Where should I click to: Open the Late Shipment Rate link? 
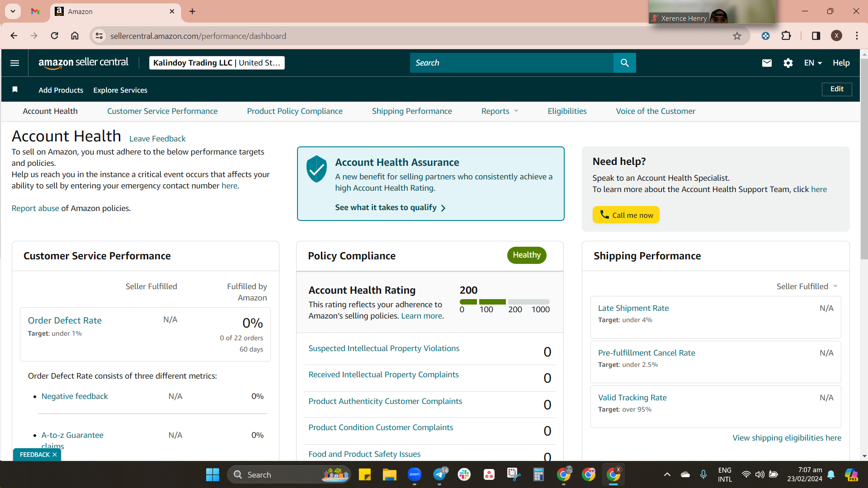[x=633, y=308]
